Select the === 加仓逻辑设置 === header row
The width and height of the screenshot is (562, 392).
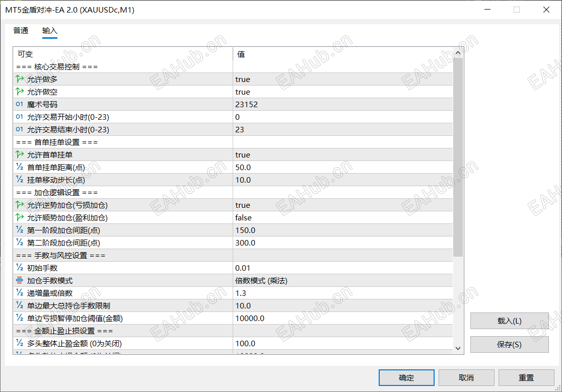click(x=233, y=193)
